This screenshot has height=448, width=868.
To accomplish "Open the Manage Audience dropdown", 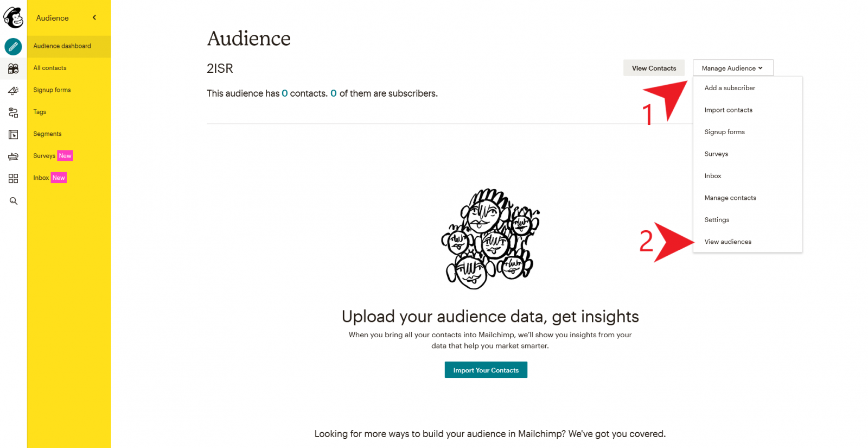I will tap(732, 67).
